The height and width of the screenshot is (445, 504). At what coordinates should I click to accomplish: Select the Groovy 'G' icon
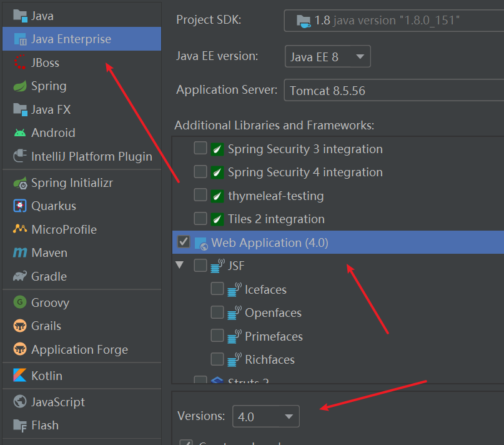coord(20,303)
